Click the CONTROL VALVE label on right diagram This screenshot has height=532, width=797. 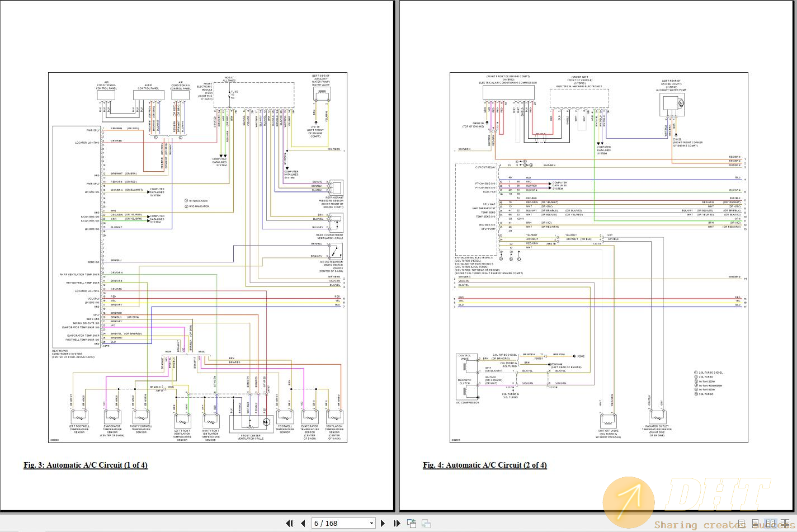coord(465,357)
